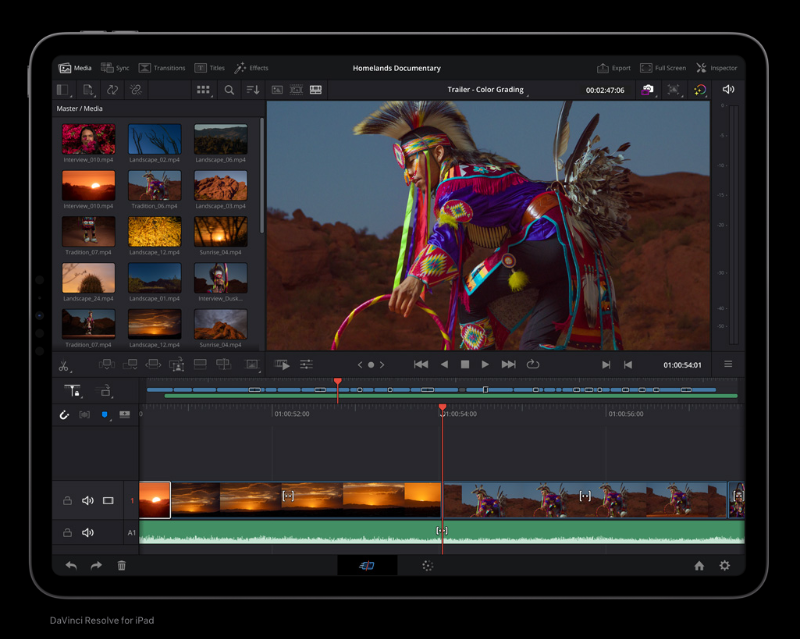This screenshot has width=800, height=639.
Task: Mute the audio track A1
Action: 88,533
